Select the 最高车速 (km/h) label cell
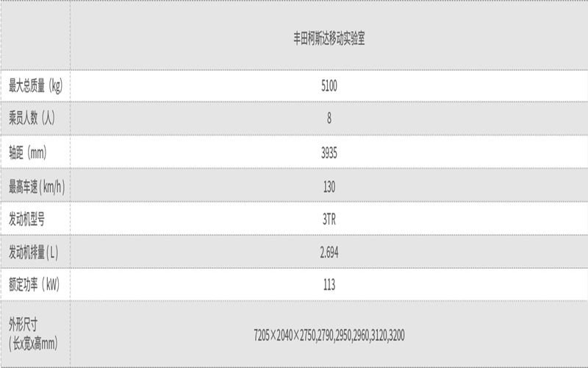Viewport: 588px width, 368px height. (x=37, y=187)
